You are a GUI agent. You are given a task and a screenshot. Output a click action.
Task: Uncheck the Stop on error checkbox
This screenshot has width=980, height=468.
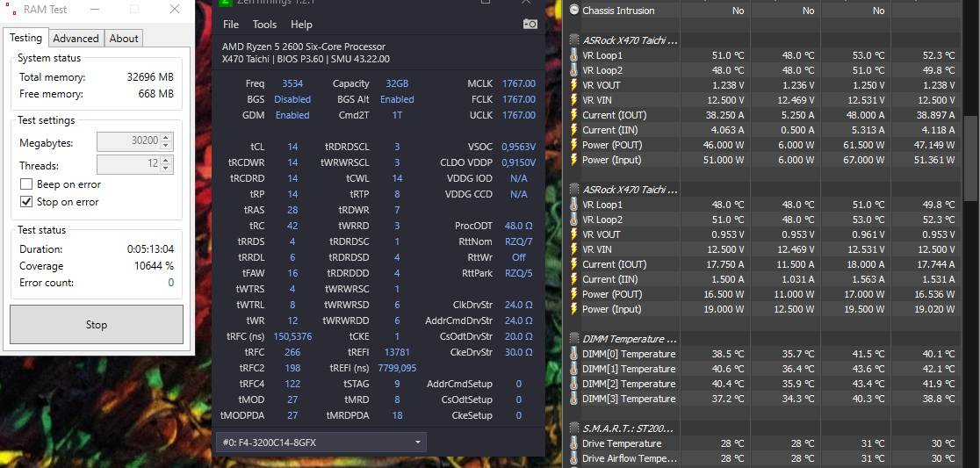(x=26, y=202)
